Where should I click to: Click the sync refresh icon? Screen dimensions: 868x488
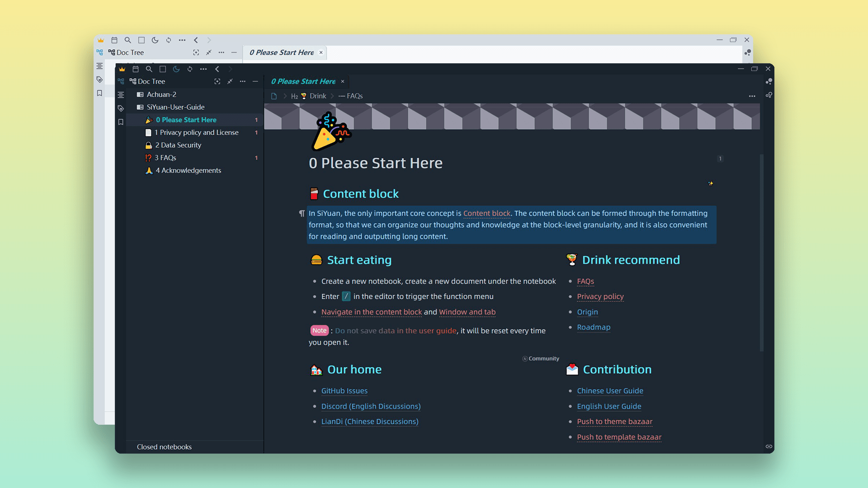coord(190,69)
